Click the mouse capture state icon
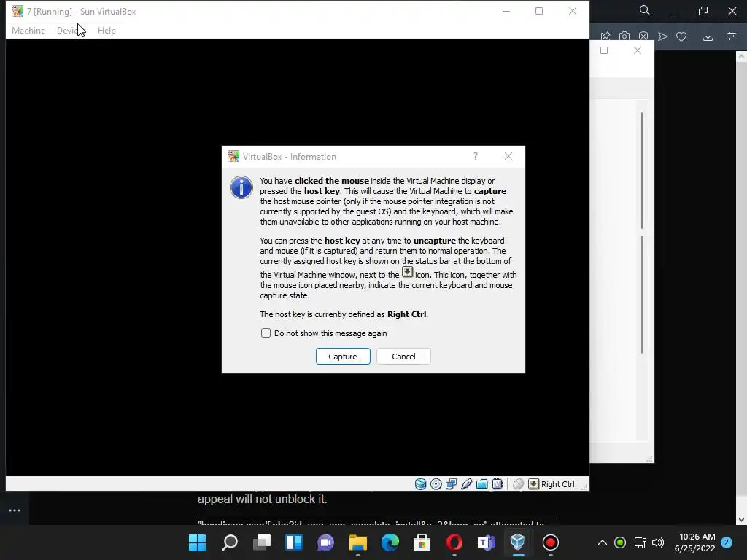The image size is (747, 560). pyautogui.click(x=519, y=484)
